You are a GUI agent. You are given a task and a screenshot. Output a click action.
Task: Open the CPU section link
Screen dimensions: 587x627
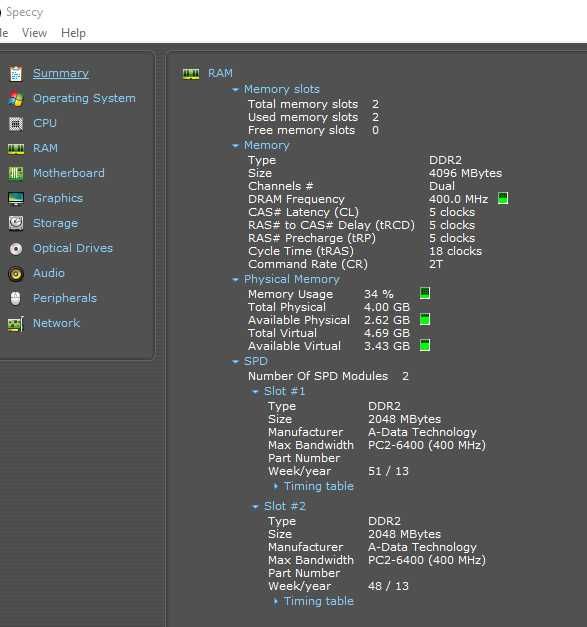[45, 123]
